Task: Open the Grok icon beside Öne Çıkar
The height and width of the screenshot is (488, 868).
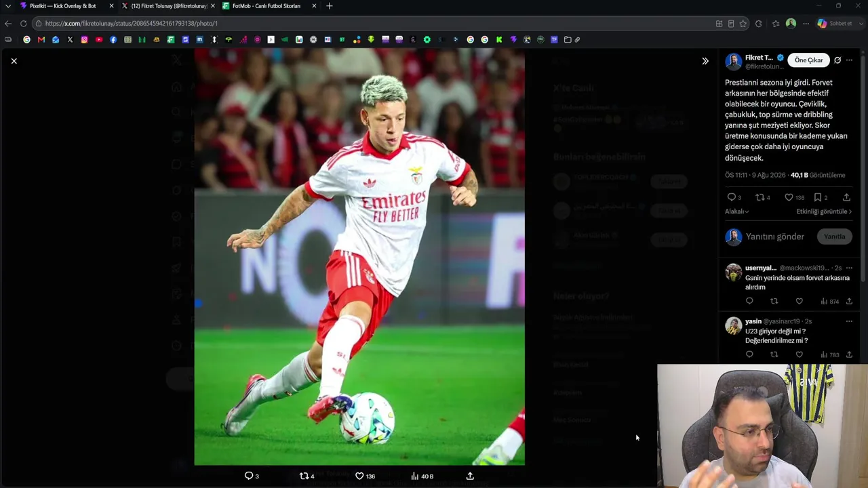Action: tap(837, 60)
